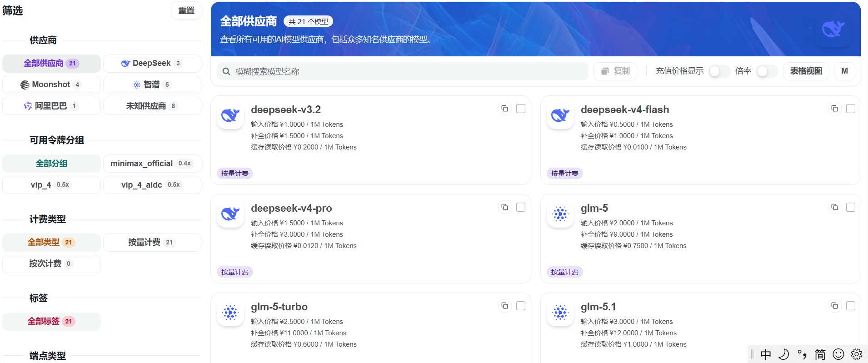868x363 pixels.
Task: Select the 全部标签 tag filter
Action: (51, 322)
